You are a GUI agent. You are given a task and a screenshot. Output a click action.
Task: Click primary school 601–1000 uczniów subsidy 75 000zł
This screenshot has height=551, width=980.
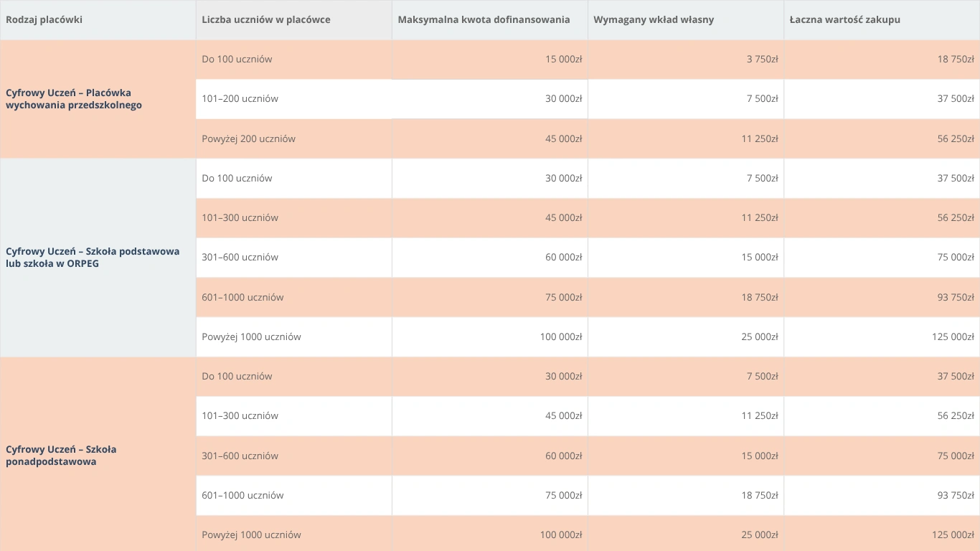point(490,297)
